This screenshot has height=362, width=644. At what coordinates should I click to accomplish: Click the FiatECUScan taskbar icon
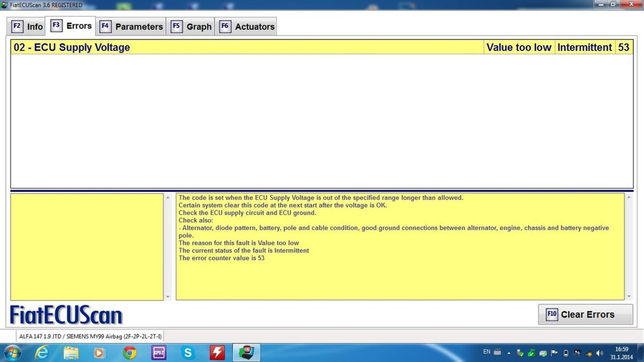point(246,353)
